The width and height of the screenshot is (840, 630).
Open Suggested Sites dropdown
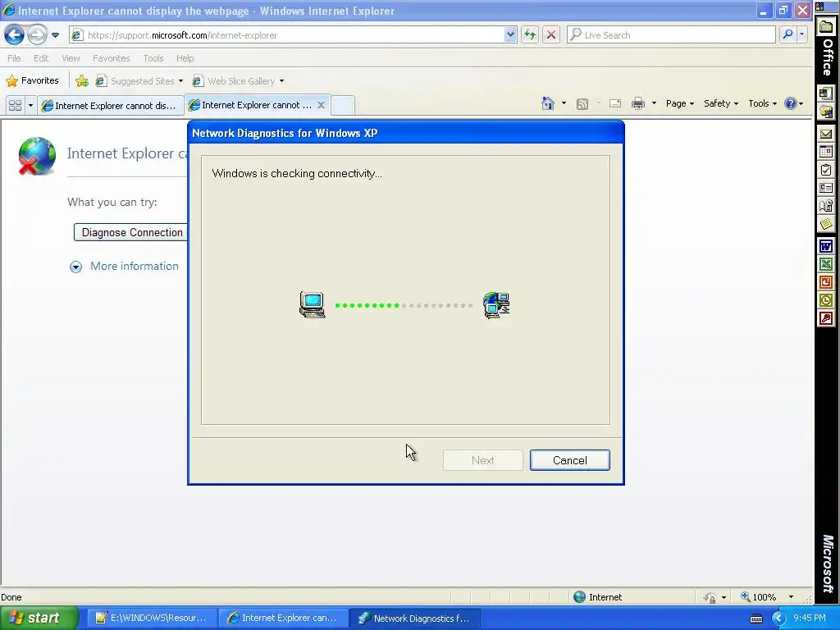139,81
